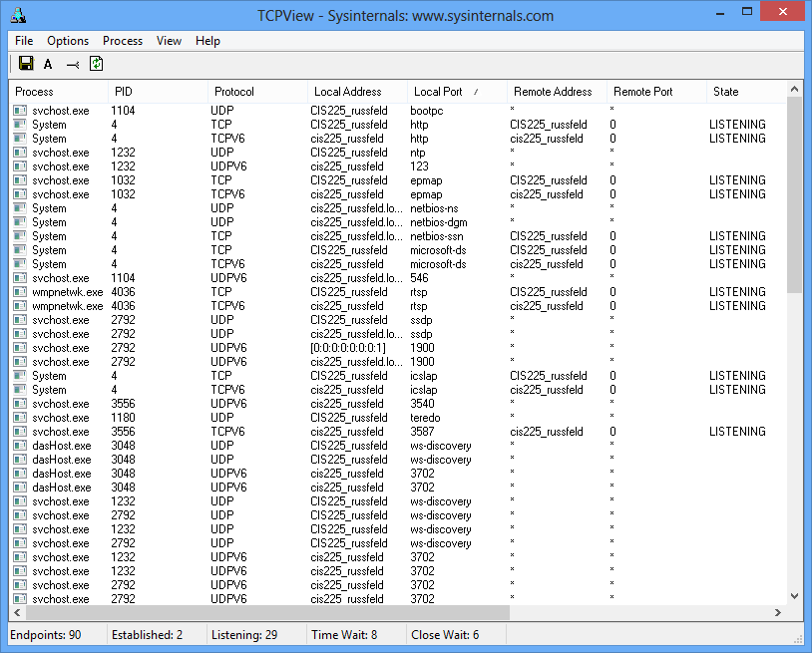
Task: Open the Options menu
Action: click(68, 41)
